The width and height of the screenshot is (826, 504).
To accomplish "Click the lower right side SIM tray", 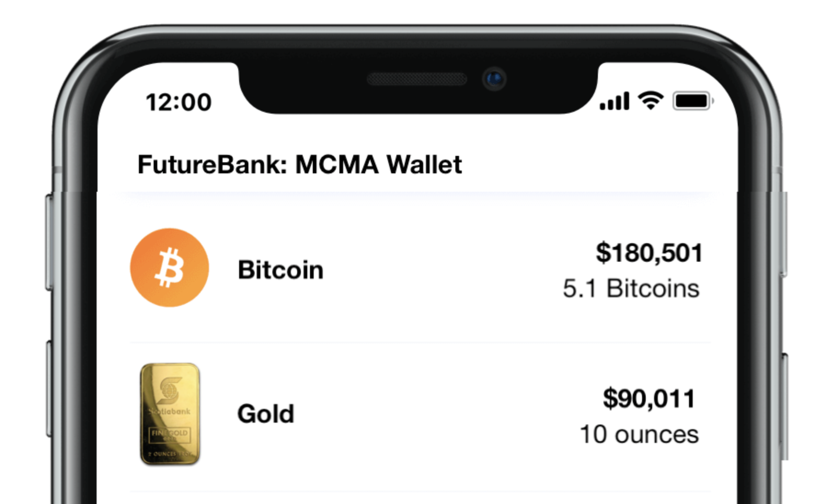I will pos(784,407).
